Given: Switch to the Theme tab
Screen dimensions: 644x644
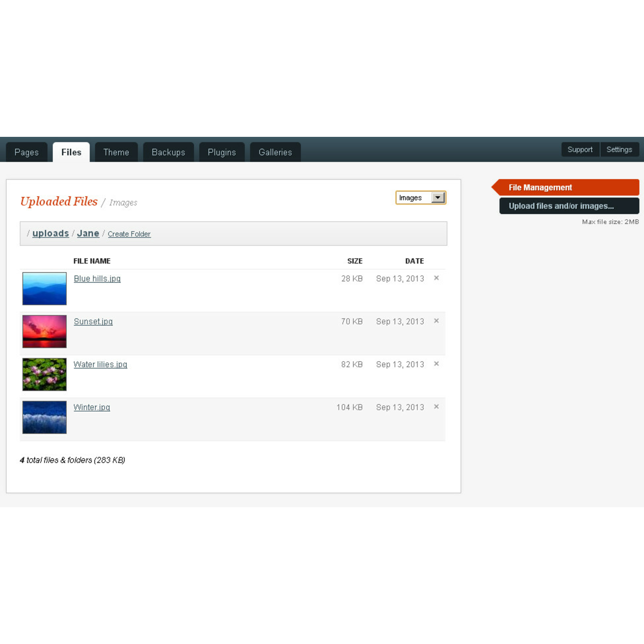Looking at the screenshot, I should [x=116, y=152].
